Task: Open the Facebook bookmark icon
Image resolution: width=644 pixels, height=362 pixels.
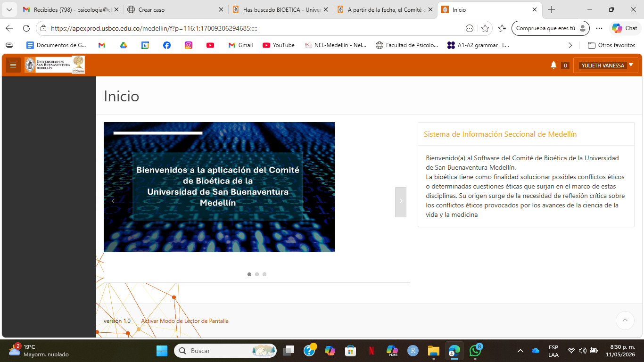Action: pyautogui.click(x=167, y=45)
